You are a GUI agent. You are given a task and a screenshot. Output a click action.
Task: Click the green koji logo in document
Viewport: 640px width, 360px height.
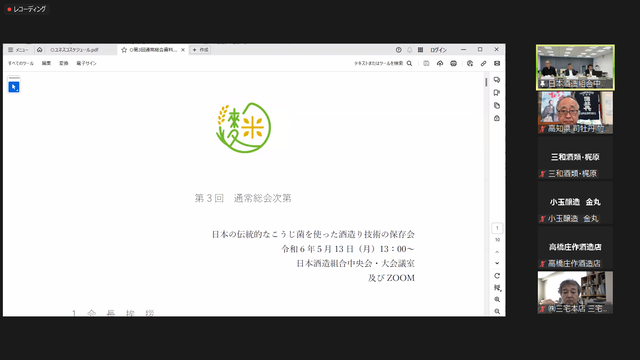244,128
